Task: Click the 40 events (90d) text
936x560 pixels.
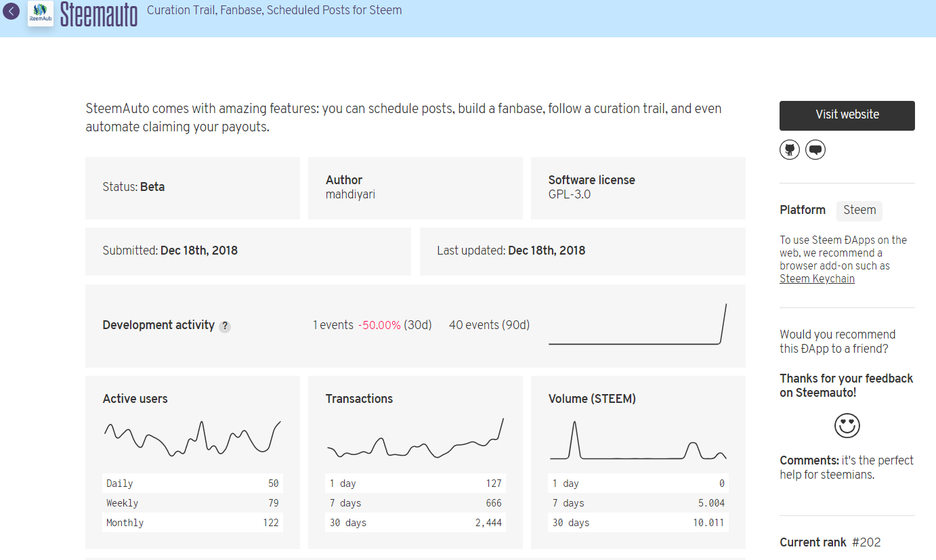Action: pos(489,325)
